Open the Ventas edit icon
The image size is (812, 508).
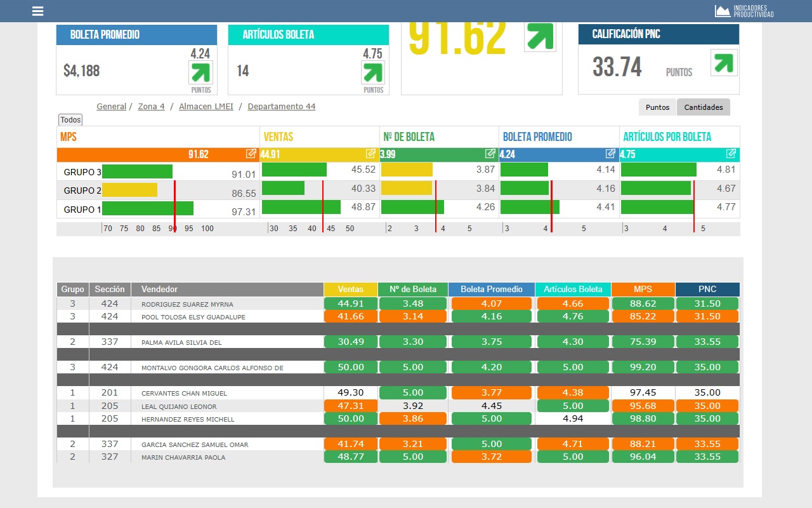(370, 154)
